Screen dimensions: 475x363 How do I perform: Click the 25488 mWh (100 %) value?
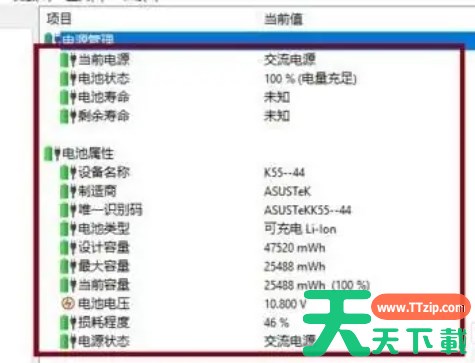coord(317,285)
